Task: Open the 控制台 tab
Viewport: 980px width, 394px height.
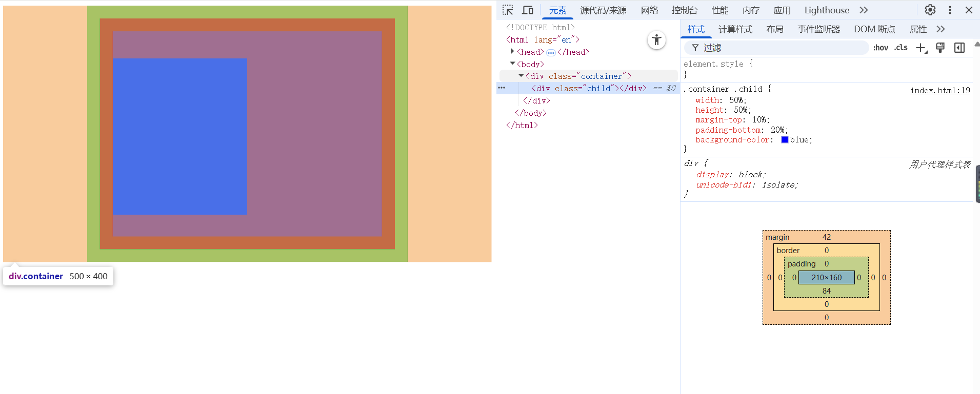Action: [x=685, y=10]
